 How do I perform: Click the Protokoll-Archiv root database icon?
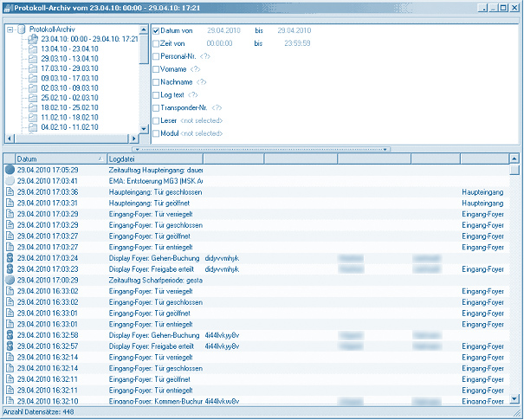click(x=22, y=29)
